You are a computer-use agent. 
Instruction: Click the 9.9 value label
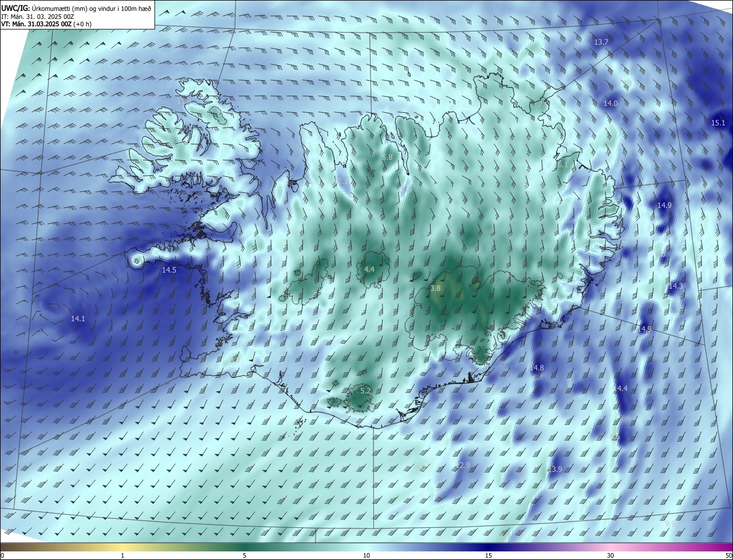click(x=670, y=523)
